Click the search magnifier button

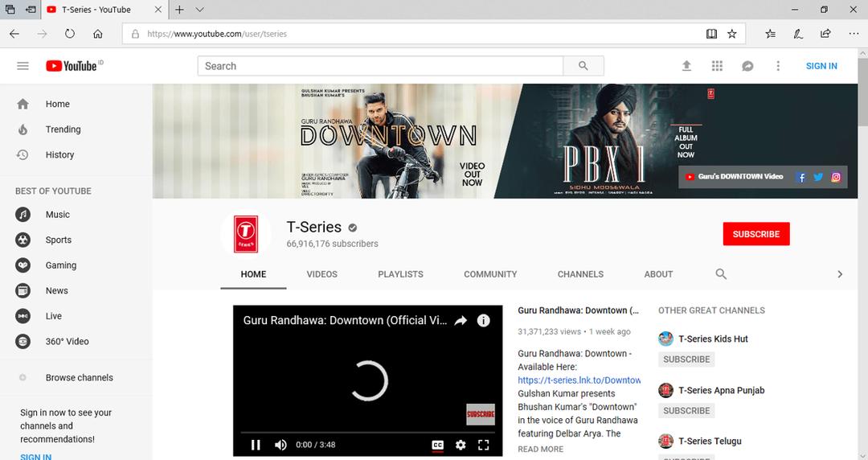pos(583,66)
